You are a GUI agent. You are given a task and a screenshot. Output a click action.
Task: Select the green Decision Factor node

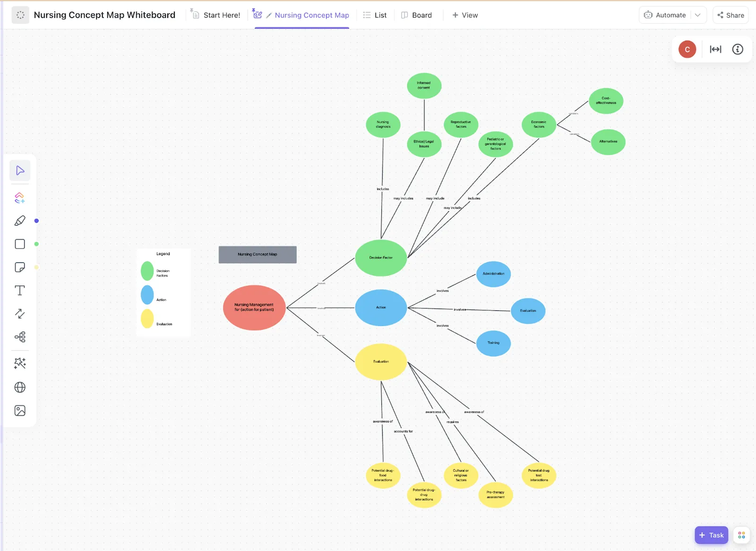tap(381, 258)
